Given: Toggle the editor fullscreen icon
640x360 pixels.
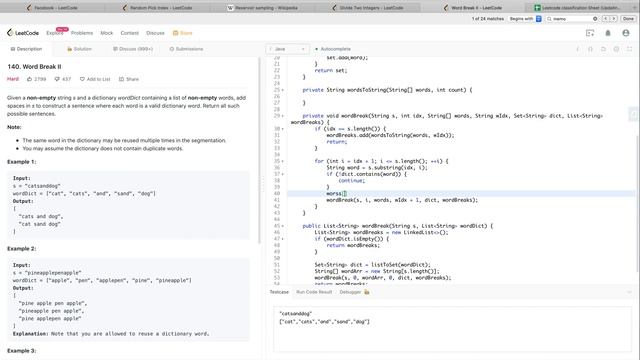Looking at the screenshot, I should tap(629, 49).
